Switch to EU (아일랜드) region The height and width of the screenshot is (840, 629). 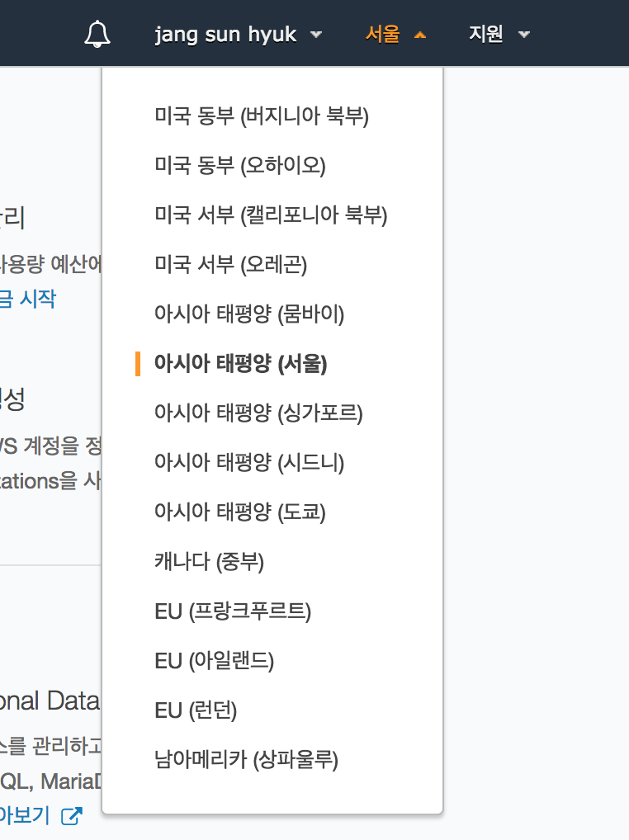pos(214,661)
